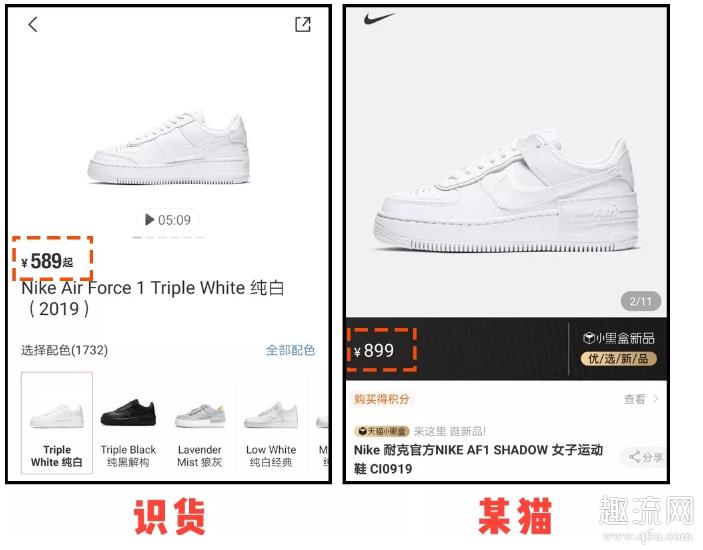
Task: Choose Low White 纯白经典 colorway
Action: [x=271, y=423]
